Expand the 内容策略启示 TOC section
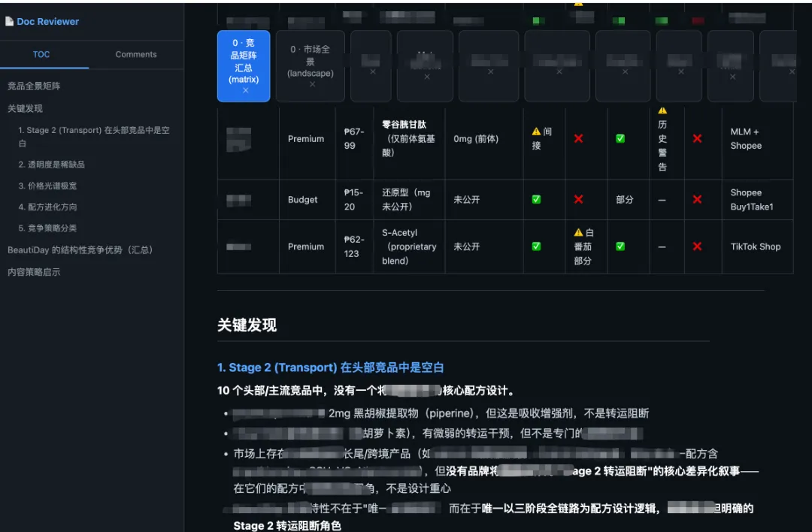The image size is (812, 532). coord(32,272)
